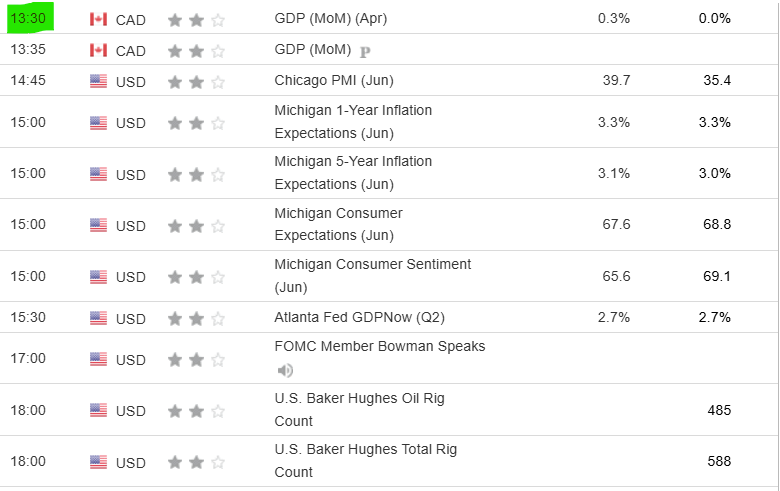The width and height of the screenshot is (780, 491).
Task: Click the importance stars for Chicago PMI
Action: click(196, 81)
